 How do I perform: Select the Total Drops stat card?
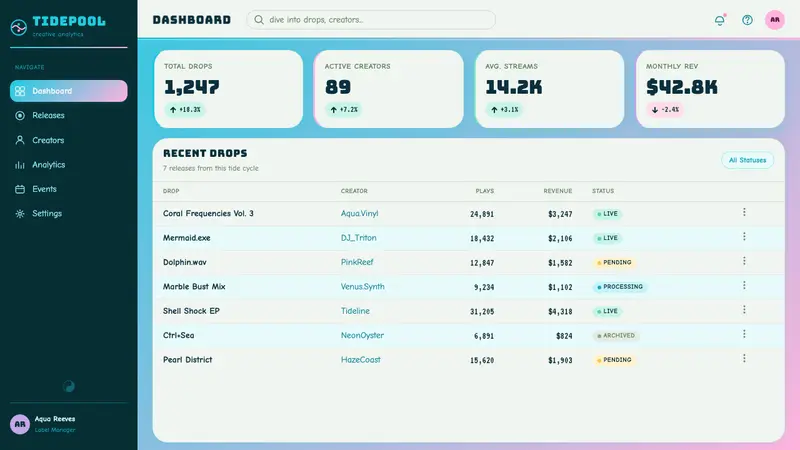228,89
